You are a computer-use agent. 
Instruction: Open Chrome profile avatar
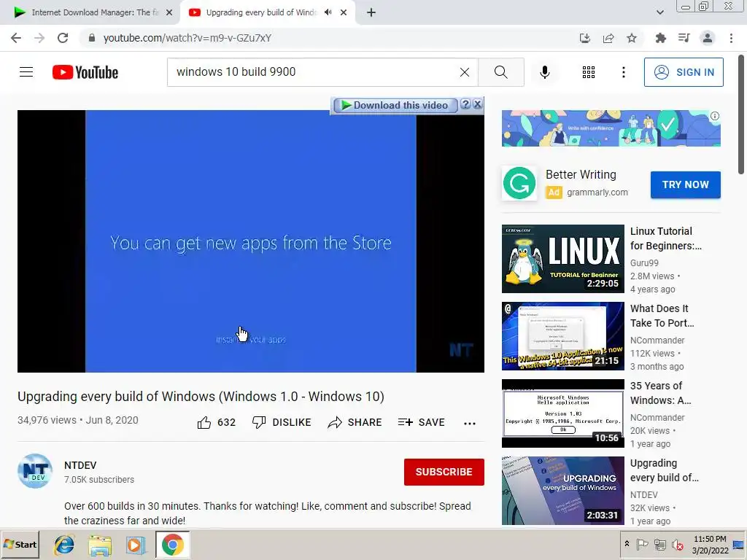coord(708,38)
